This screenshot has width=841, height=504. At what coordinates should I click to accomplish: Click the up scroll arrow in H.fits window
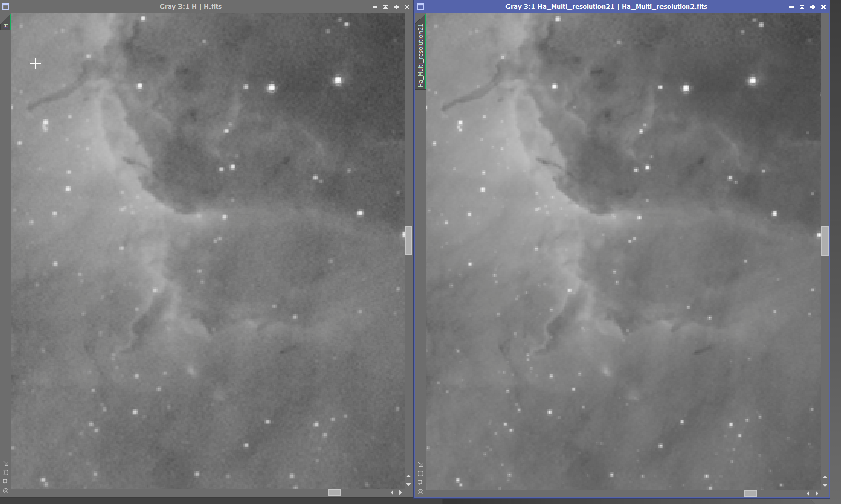[x=408, y=476]
